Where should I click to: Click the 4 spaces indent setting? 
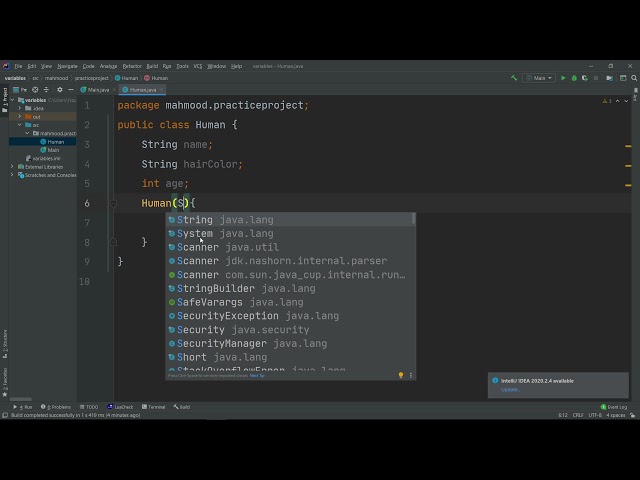[616, 415]
